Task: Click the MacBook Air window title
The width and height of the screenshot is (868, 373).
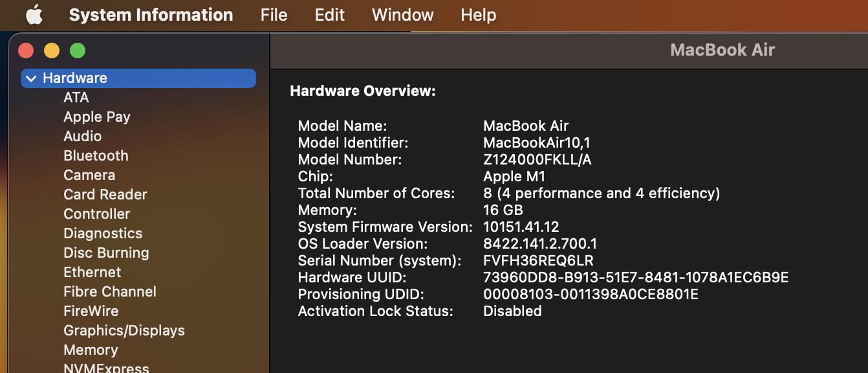Action: pyautogui.click(x=722, y=50)
